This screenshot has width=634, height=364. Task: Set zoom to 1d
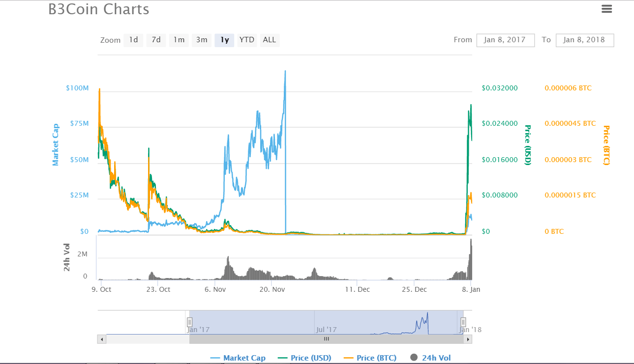(133, 40)
